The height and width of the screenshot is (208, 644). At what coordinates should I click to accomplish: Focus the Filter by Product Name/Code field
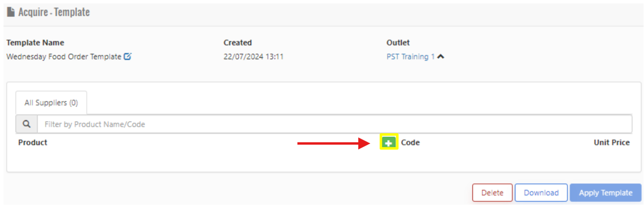334,124
